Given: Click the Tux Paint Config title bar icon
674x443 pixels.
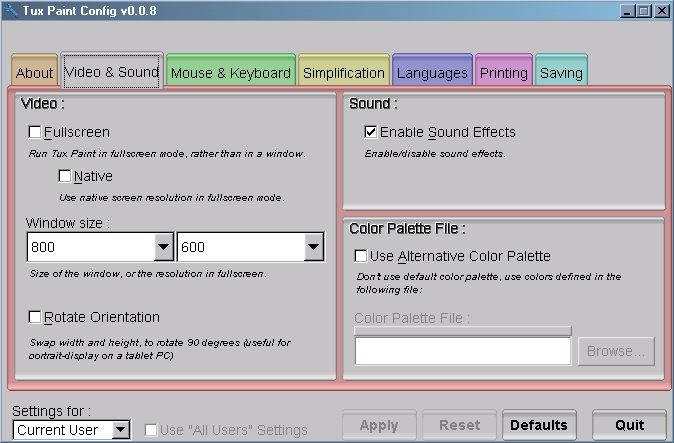Looking at the screenshot, I should pos(11,11).
